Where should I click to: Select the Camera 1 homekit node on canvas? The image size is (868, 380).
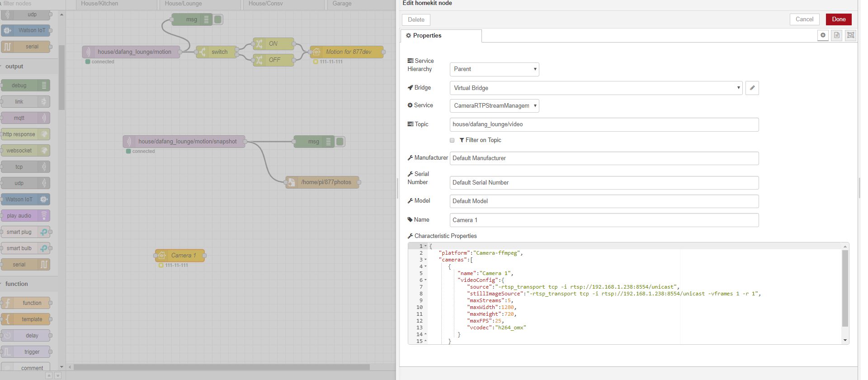pyautogui.click(x=180, y=256)
